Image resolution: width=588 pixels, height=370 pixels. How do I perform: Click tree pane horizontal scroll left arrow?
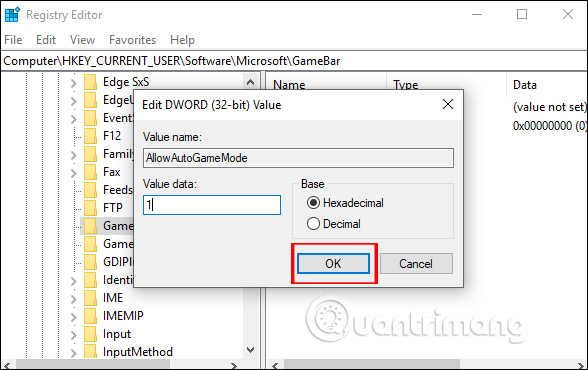point(7,365)
